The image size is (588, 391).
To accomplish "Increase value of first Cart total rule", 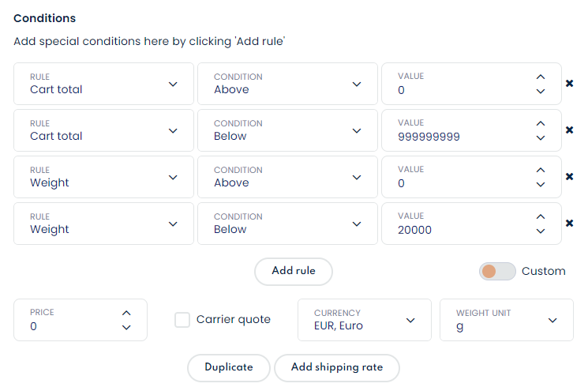I will tap(541, 77).
